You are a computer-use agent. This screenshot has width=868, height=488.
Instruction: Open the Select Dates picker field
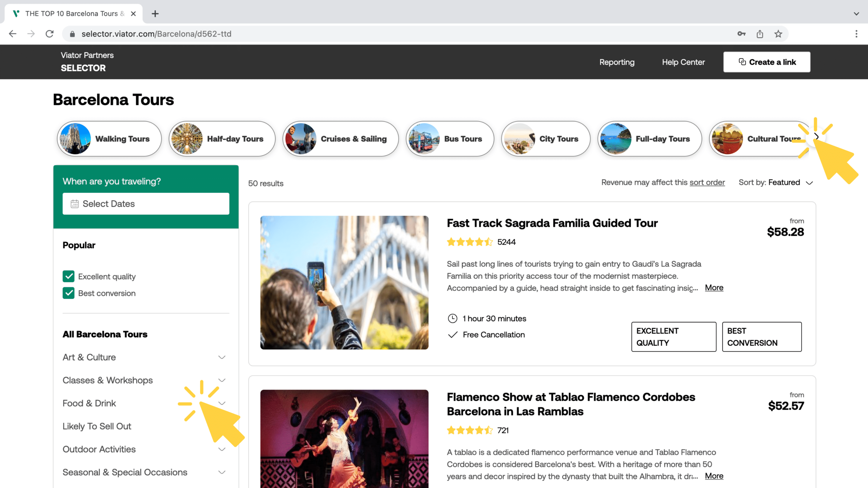[x=146, y=204]
